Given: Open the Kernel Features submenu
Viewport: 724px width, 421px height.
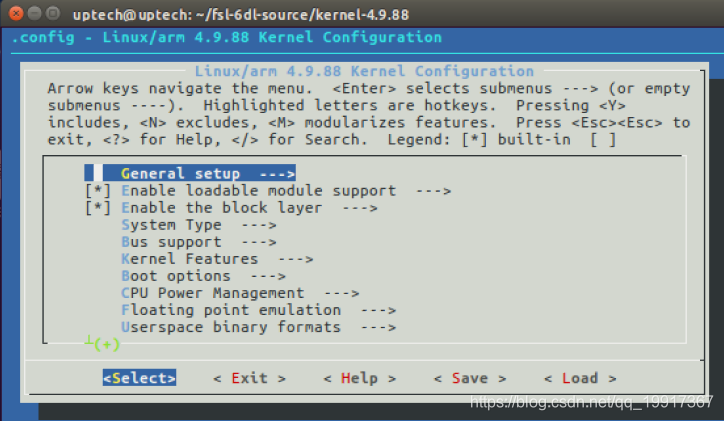Looking at the screenshot, I should tap(217, 259).
